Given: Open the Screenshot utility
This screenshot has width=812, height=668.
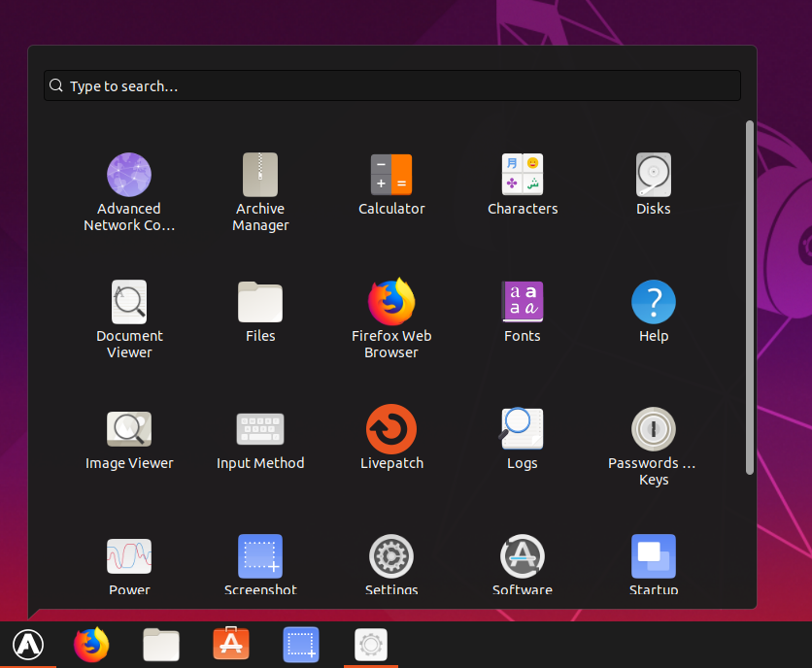Looking at the screenshot, I should tap(260, 555).
